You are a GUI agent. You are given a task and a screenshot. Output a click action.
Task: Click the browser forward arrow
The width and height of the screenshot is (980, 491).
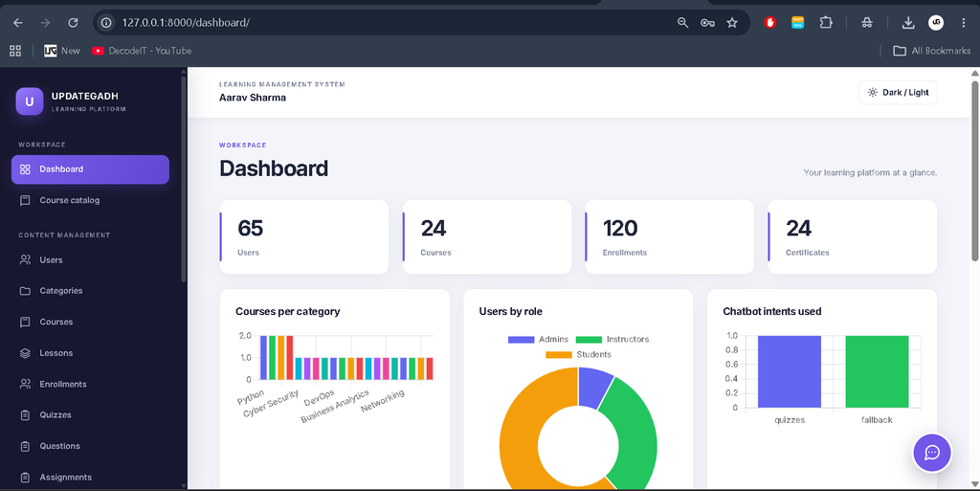pyautogui.click(x=45, y=22)
